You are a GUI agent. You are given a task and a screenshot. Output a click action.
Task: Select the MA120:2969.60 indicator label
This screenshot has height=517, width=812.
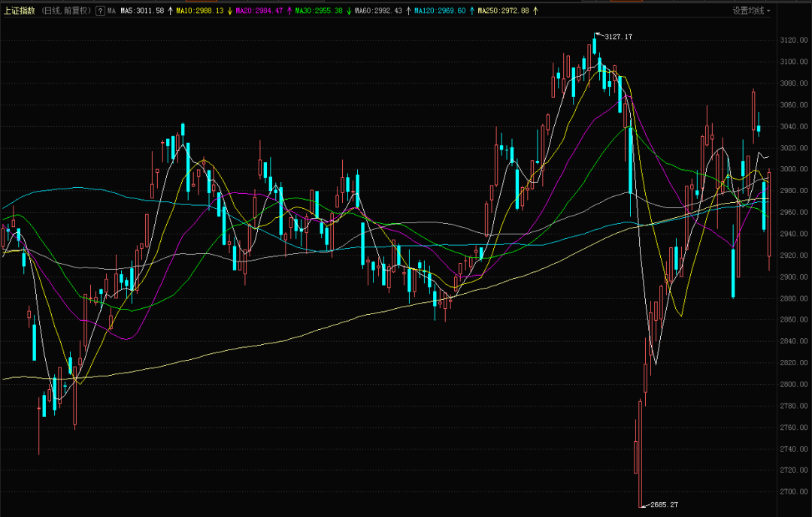tap(440, 11)
